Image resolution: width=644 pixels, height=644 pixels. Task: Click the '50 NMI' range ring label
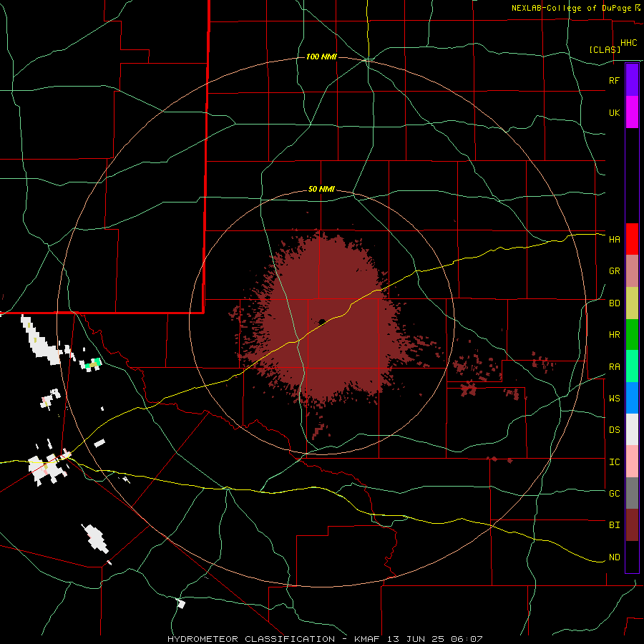[321, 190]
